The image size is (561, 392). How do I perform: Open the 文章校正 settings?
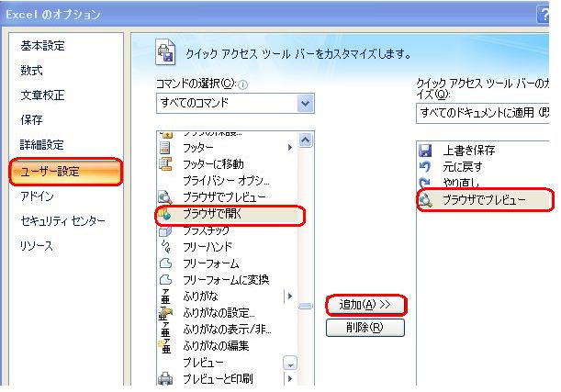pyautogui.click(x=42, y=95)
